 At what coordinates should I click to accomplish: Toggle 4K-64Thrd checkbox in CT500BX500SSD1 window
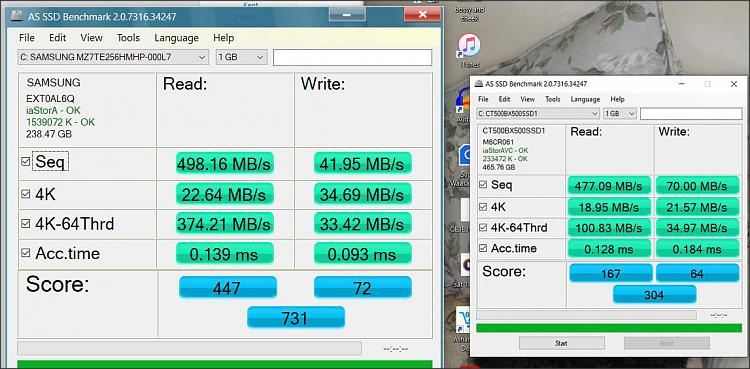(483, 227)
